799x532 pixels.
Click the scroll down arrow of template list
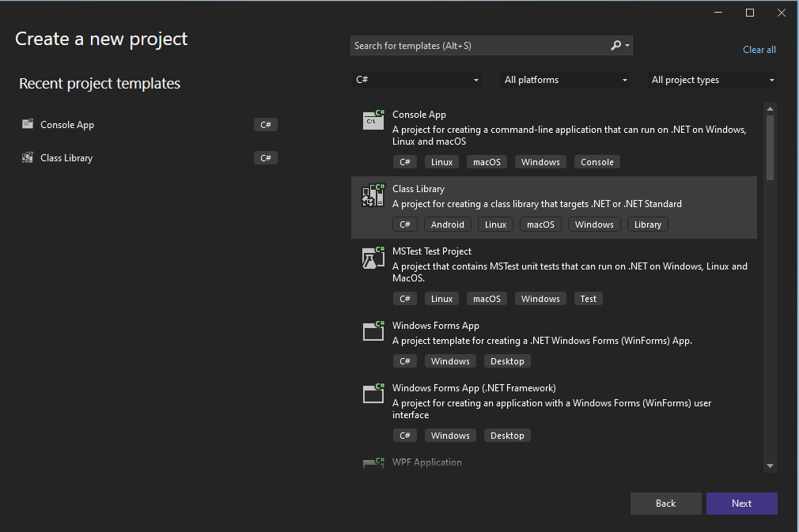(x=770, y=466)
